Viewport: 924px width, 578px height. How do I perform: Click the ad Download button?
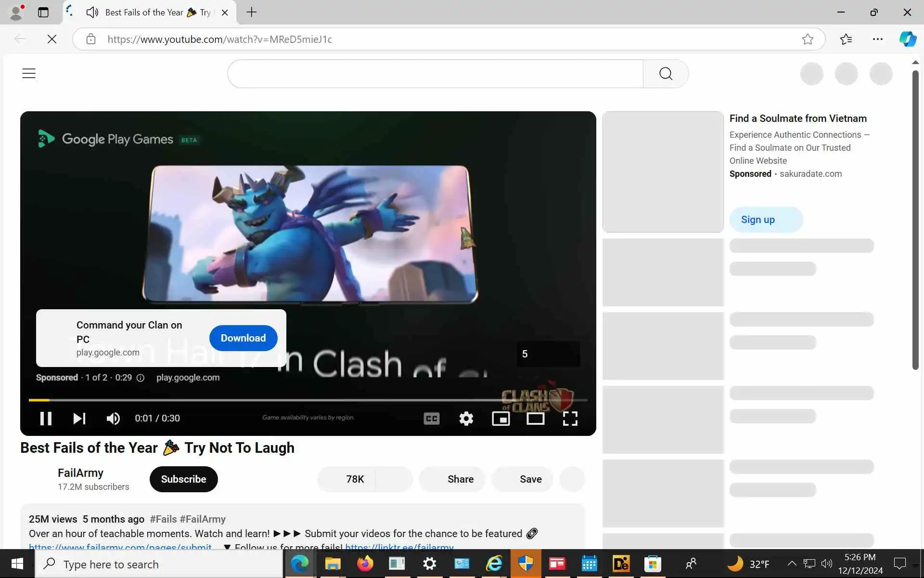point(243,338)
